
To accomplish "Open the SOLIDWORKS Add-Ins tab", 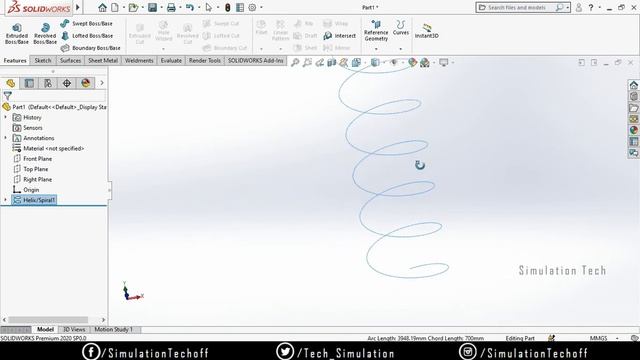I will coord(255,60).
